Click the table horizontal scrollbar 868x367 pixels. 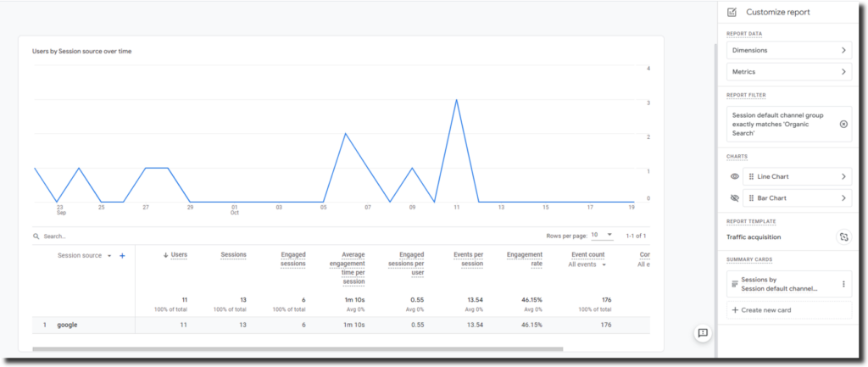click(297, 348)
